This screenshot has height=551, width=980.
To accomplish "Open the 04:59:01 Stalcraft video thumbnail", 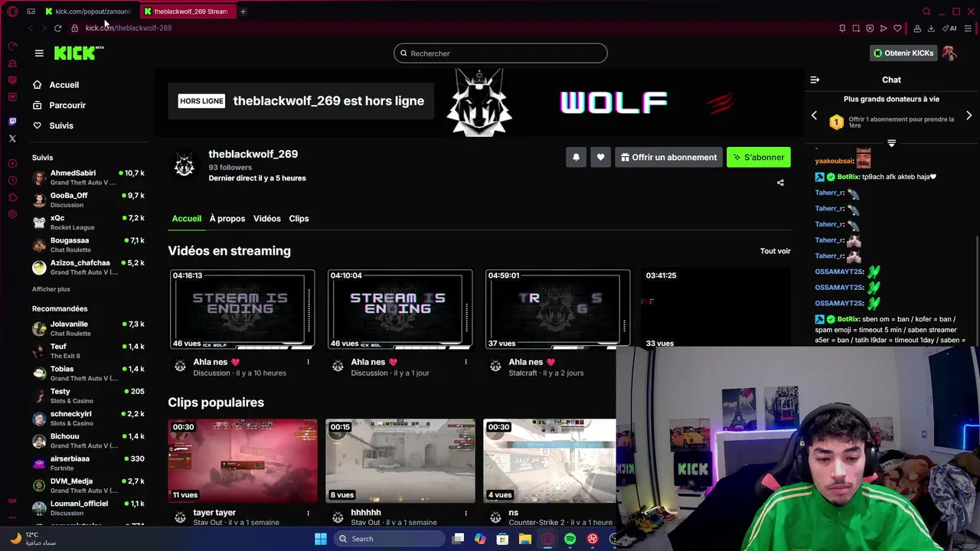I will [557, 309].
